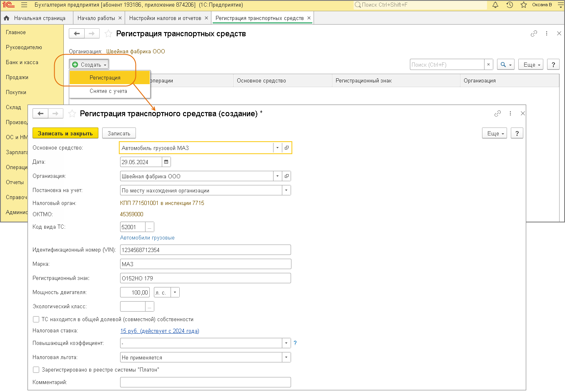565x392 pixels.
Task: Click the Марка input field
Action: coord(206,264)
